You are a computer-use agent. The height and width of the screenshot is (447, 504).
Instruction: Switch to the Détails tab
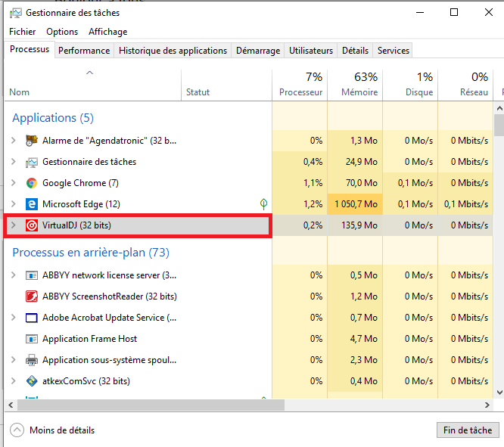[355, 51]
